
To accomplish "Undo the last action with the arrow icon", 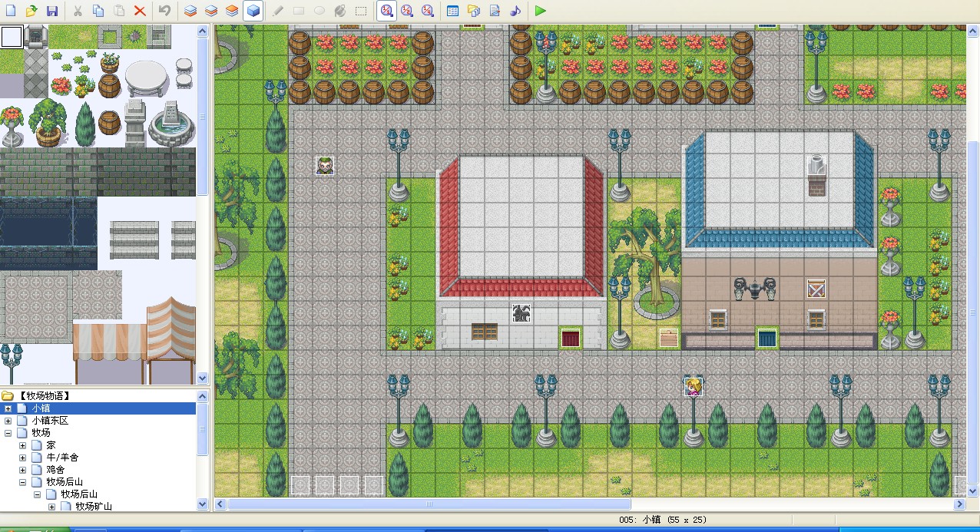I will tap(164, 11).
